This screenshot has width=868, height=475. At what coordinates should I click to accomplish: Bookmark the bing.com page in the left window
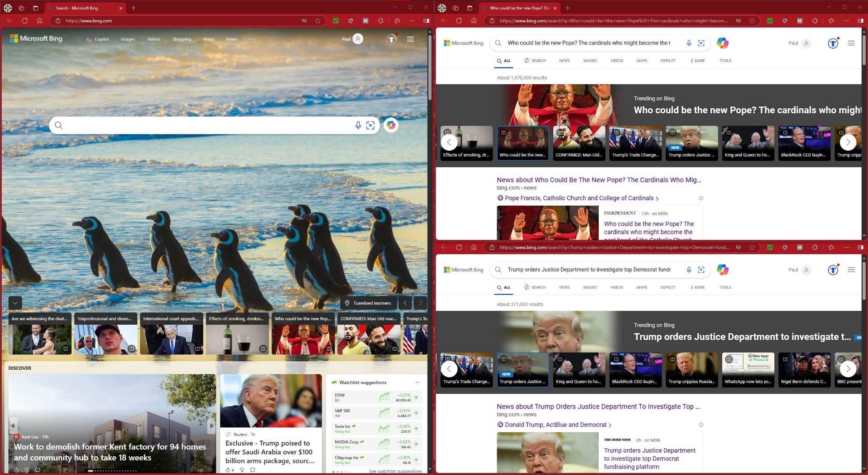tap(318, 21)
